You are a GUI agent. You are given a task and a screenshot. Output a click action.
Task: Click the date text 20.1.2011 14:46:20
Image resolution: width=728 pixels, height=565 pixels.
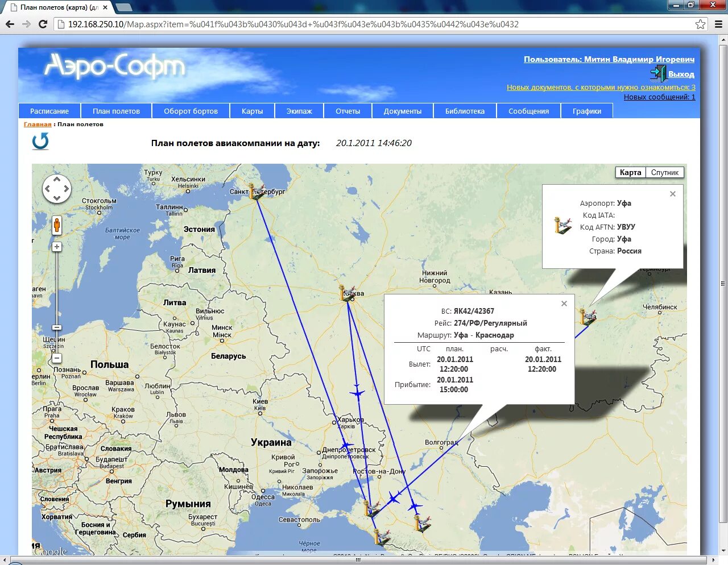tap(374, 143)
